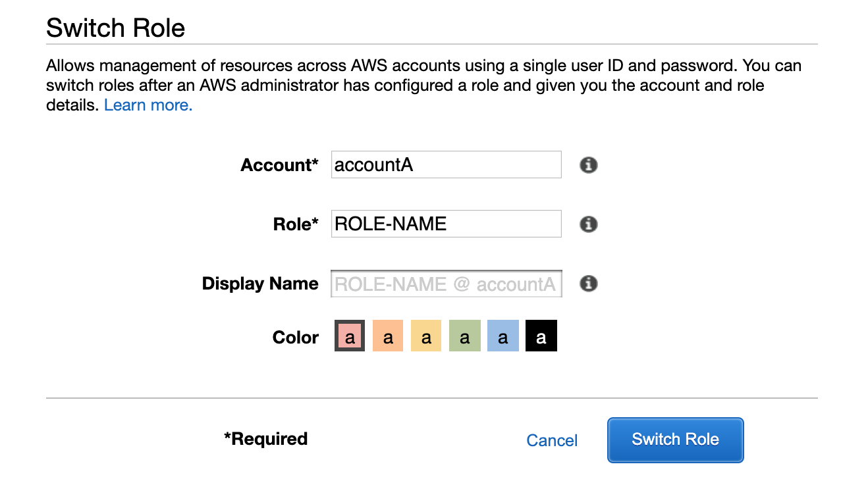Click inside the Account input field
This screenshot has height=483, width=868.
click(446, 165)
